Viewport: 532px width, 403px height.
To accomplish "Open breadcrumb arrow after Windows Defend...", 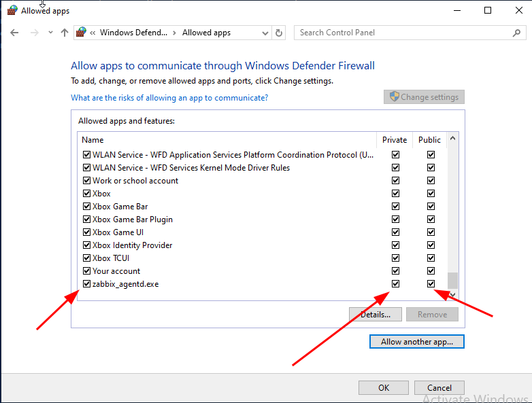I will point(174,33).
